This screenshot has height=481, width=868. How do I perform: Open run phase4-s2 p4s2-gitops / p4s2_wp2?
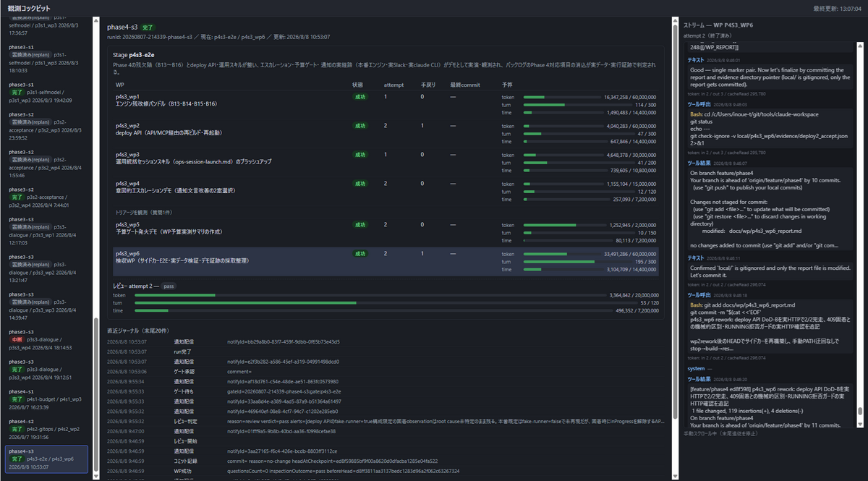pos(47,429)
